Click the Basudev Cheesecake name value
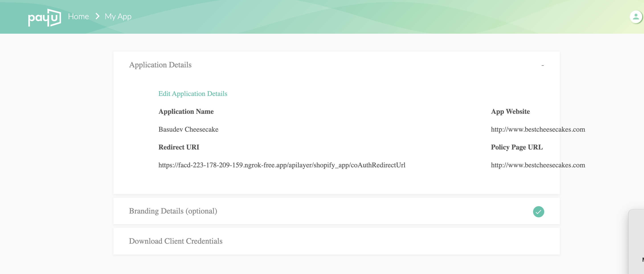The image size is (644, 274). tap(188, 129)
